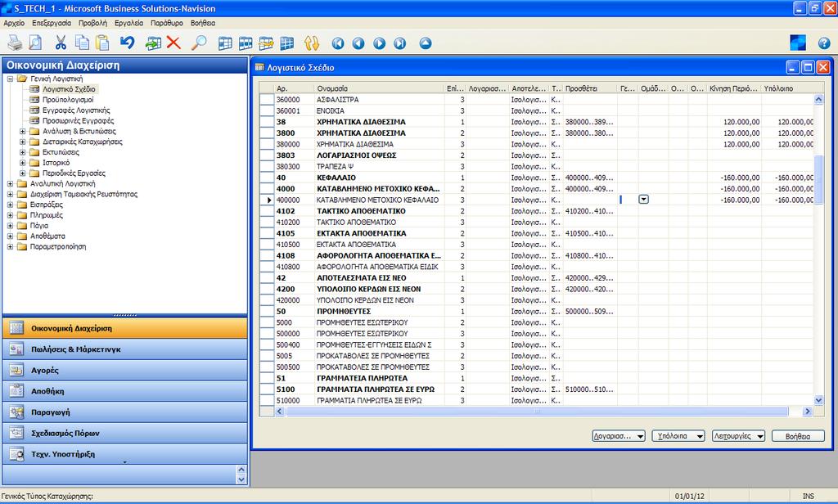The width and height of the screenshot is (838, 504).
Task: Expand the Παραμετροποίηση tree node
Action: point(10,246)
